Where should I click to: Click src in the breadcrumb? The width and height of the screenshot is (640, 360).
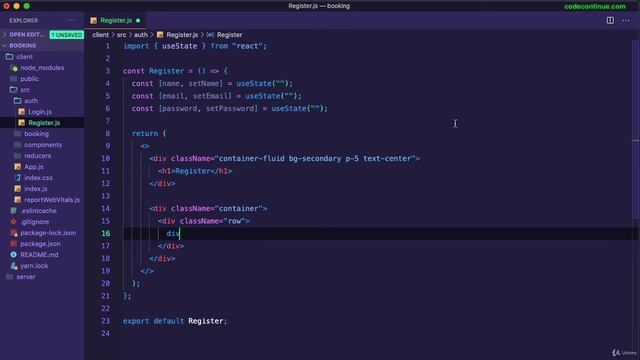(x=122, y=35)
